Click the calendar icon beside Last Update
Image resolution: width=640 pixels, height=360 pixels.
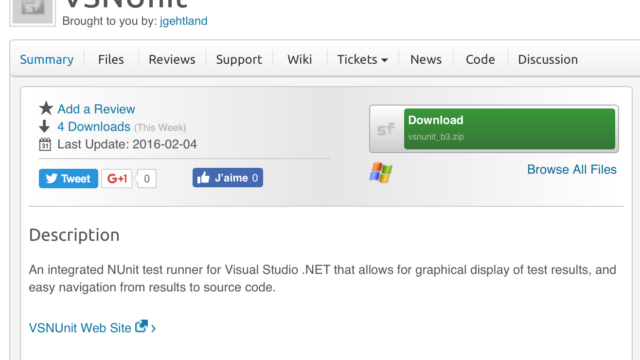tap(45, 144)
